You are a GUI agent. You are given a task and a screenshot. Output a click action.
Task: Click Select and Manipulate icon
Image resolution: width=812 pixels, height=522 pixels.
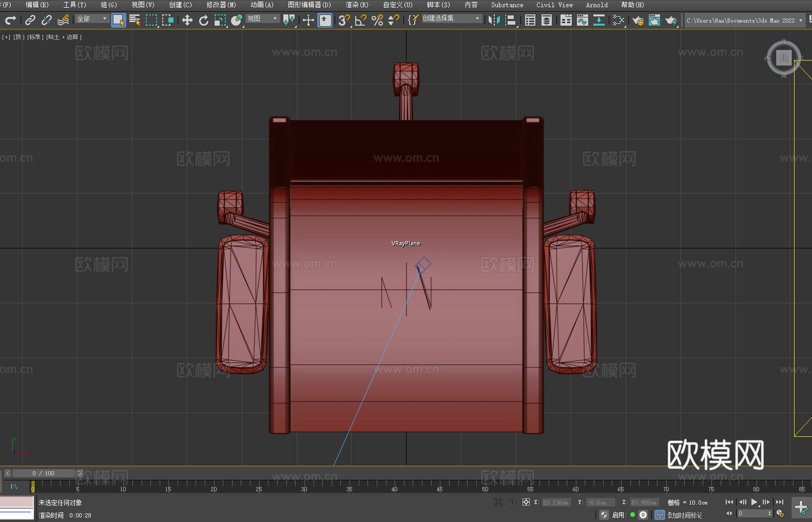point(308,20)
